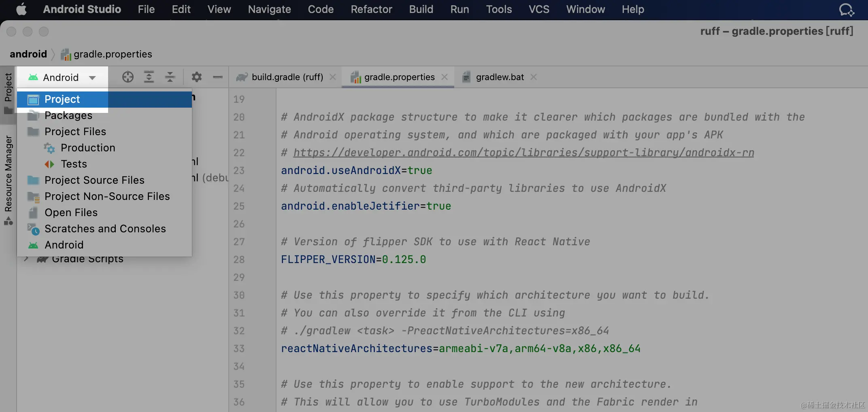Expand the Gradle Scripts tree node
Viewport: 868px width, 412px height.
[26, 259]
